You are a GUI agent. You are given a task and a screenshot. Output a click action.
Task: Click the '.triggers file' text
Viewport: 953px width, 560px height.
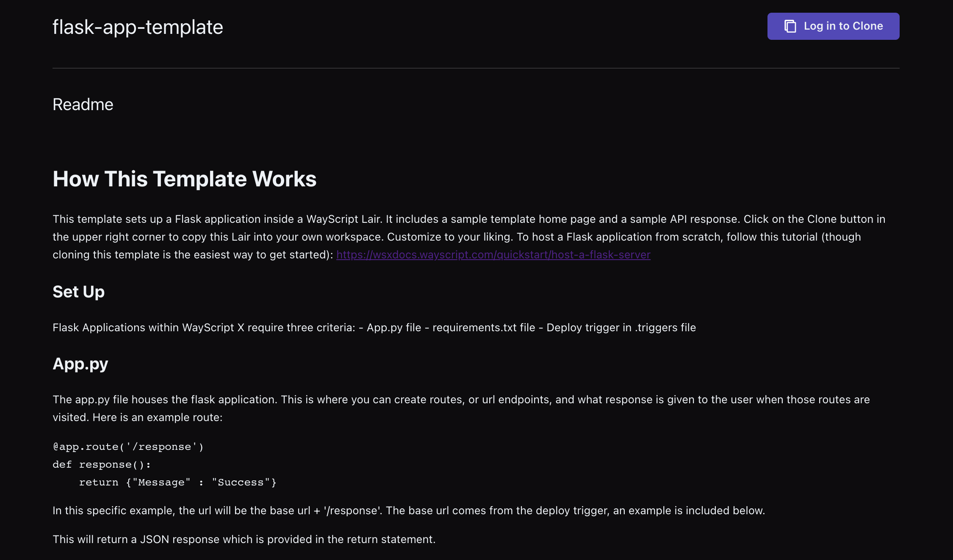tap(665, 327)
